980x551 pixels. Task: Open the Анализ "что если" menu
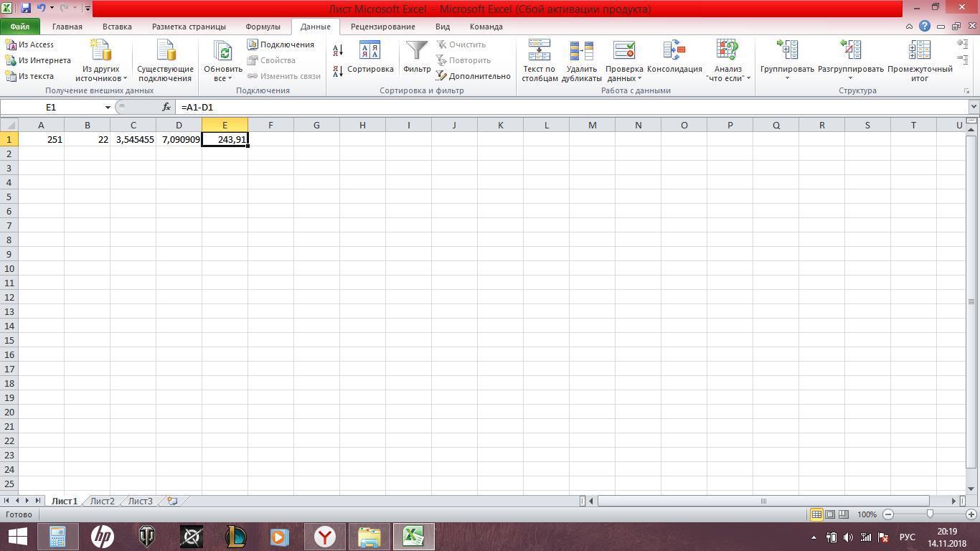[x=728, y=60]
